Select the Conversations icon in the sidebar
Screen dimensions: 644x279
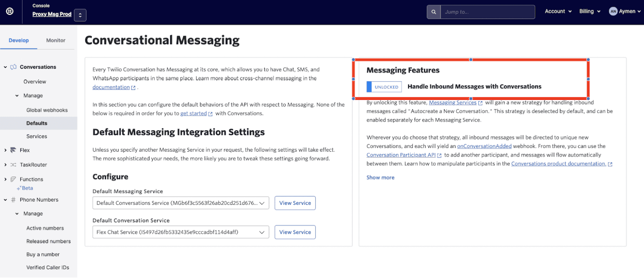[13, 67]
